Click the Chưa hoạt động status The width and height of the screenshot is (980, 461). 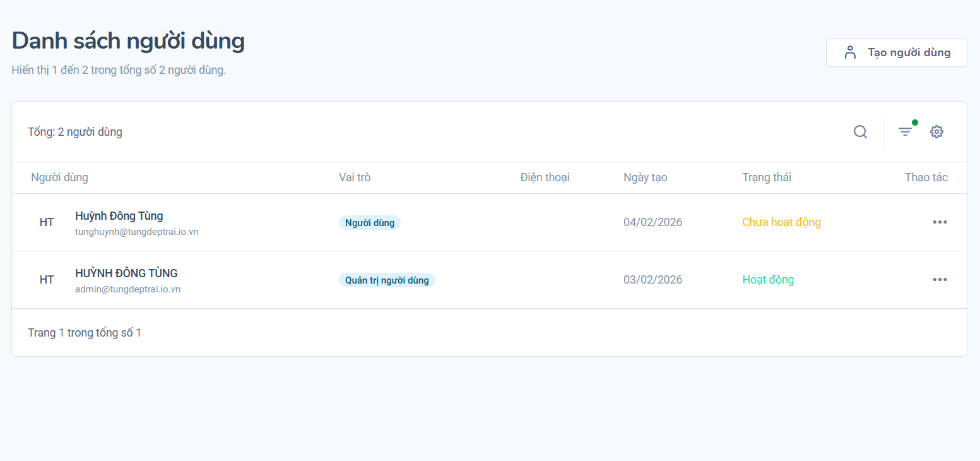click(781, 222)
